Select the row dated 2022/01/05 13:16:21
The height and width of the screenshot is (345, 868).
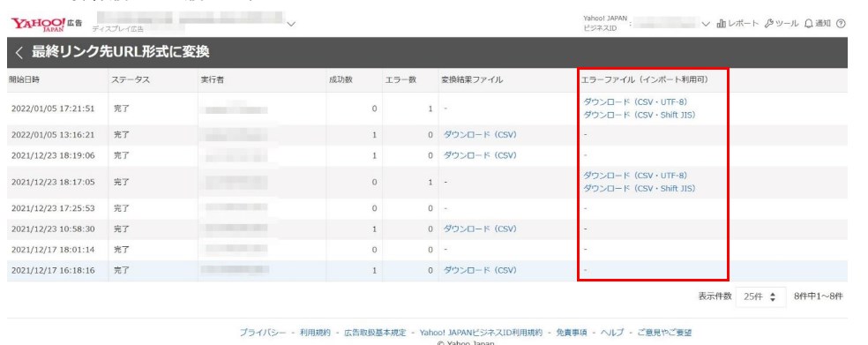(427, 135)
